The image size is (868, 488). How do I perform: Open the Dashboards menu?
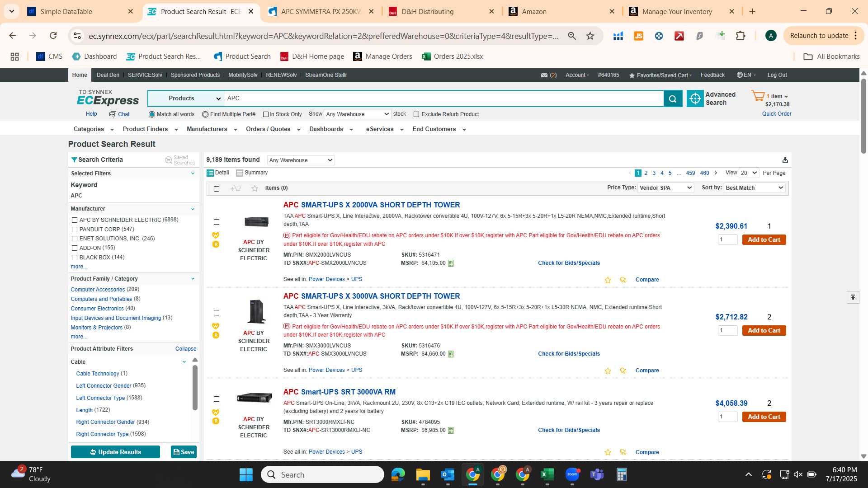tap(331, 129)
